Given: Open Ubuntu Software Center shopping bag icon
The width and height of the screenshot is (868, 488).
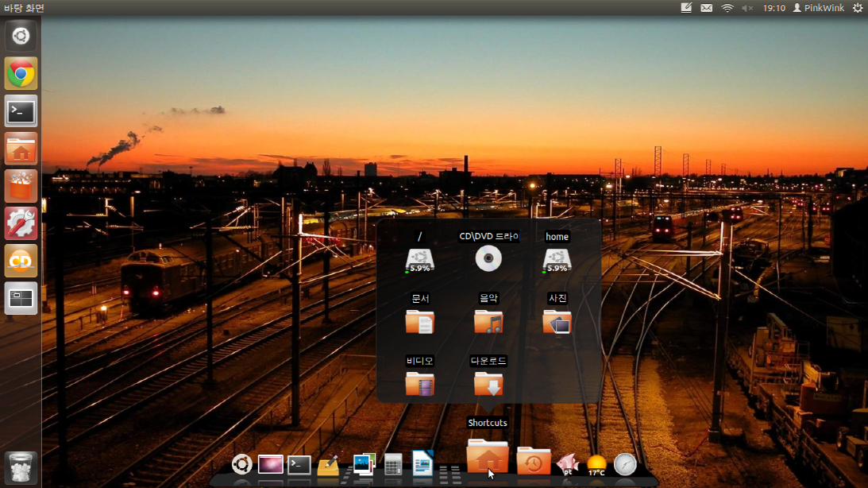Looking at the screenshot, I should coord(21,186).
